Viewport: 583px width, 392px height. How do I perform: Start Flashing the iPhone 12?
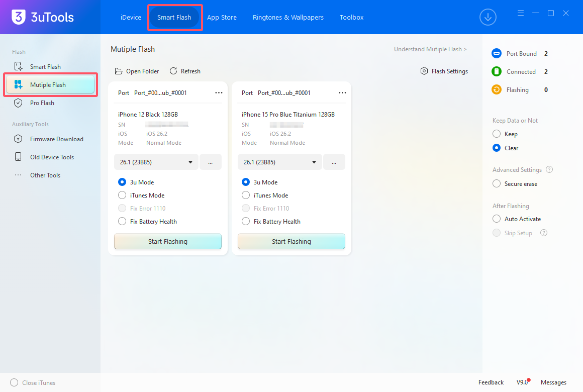[x=167, y=241]
